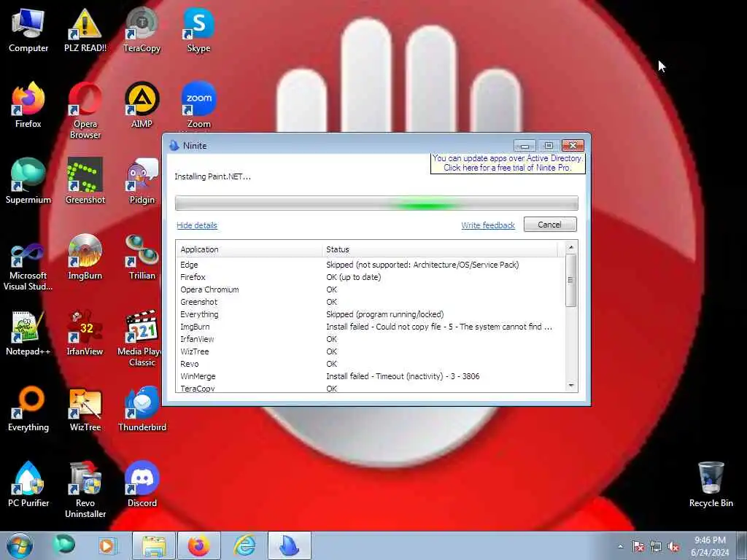Click the Ninite Pro free trial banner
Screen dimensions: 747x560
[x=508, y=163]
